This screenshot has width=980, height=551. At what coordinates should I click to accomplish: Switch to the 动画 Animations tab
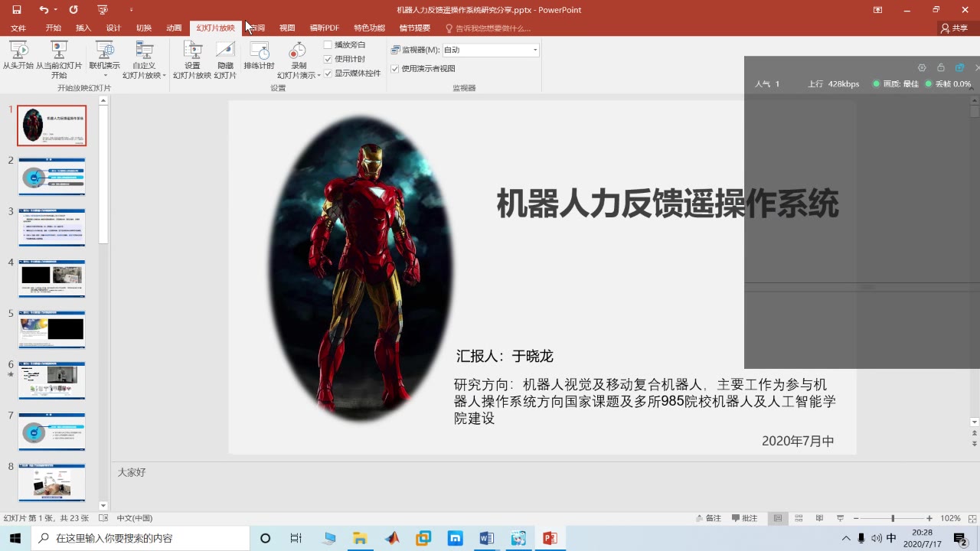point(174,28)
